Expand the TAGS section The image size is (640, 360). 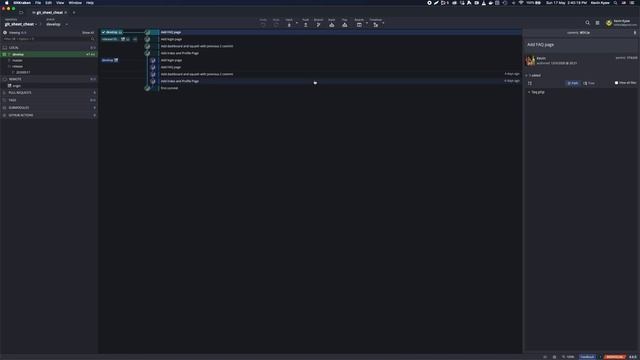[x=49, y=100]
